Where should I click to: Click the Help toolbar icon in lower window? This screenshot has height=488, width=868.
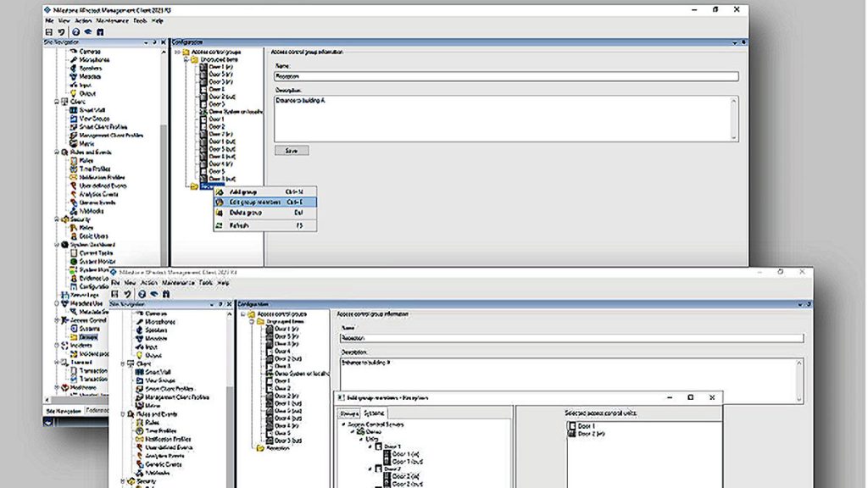(x=140, y=293)
